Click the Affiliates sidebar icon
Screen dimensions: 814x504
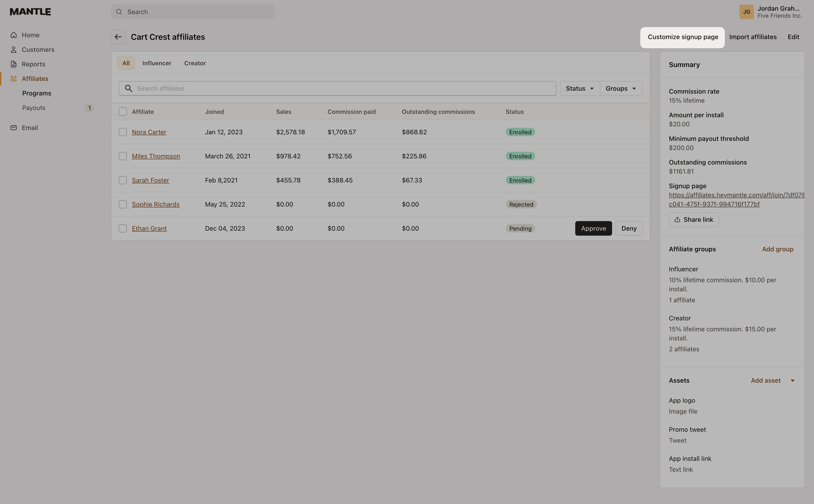tap(14, 79)
